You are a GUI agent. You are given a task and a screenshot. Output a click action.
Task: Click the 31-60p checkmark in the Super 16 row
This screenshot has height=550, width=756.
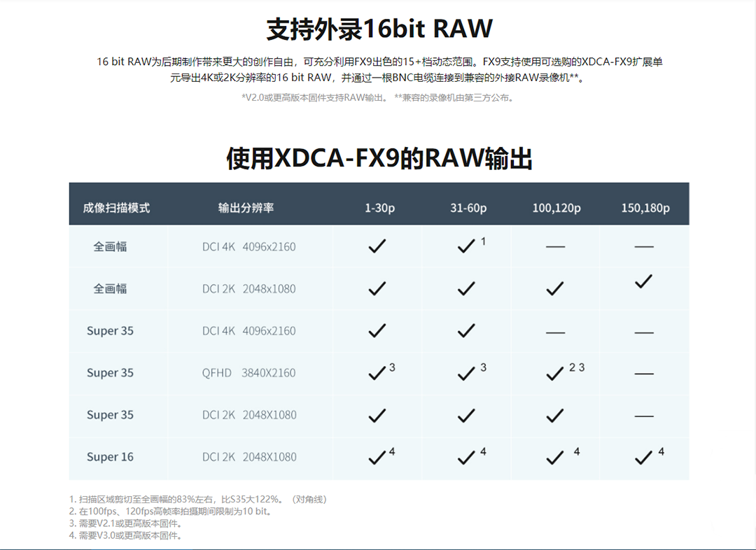(466, 458)
